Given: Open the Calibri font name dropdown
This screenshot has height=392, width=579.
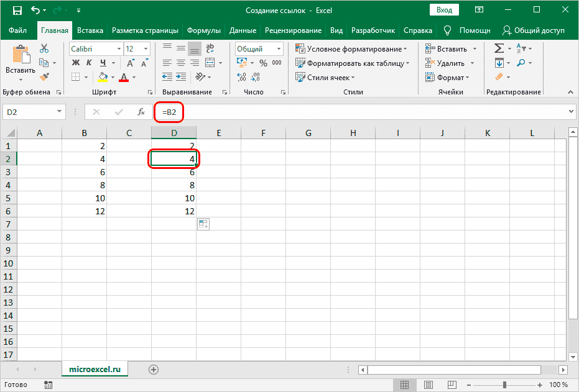Looking at the screenshot, I should tap(118, 48).
